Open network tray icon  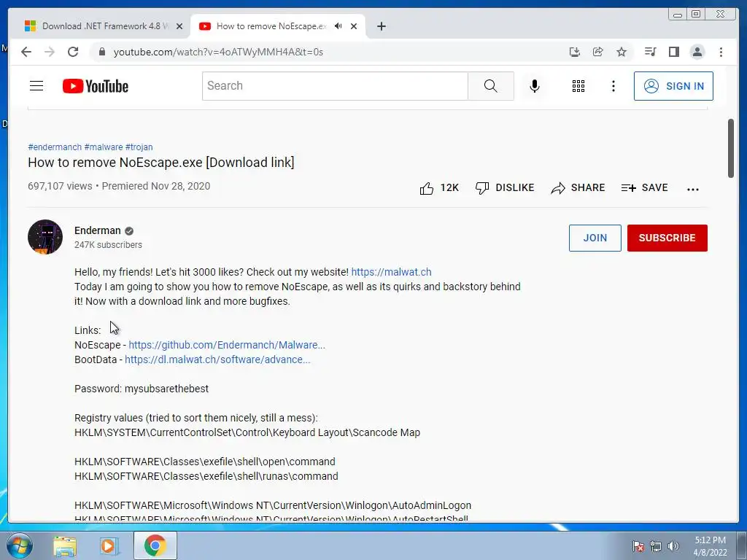pyautogui.click(x=656, y=546)
